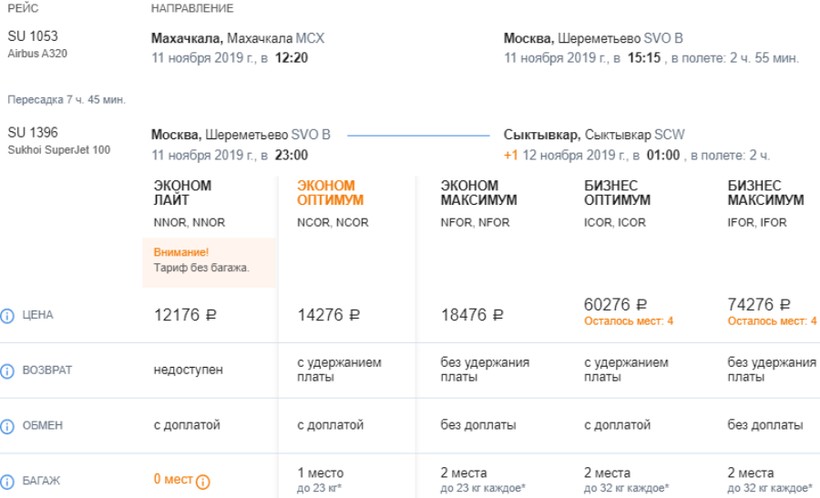The width and height of the screenshot is (820, 498).
Task: Click the "1 место до 23 кг" baggage cell
Action: point(321,479)
